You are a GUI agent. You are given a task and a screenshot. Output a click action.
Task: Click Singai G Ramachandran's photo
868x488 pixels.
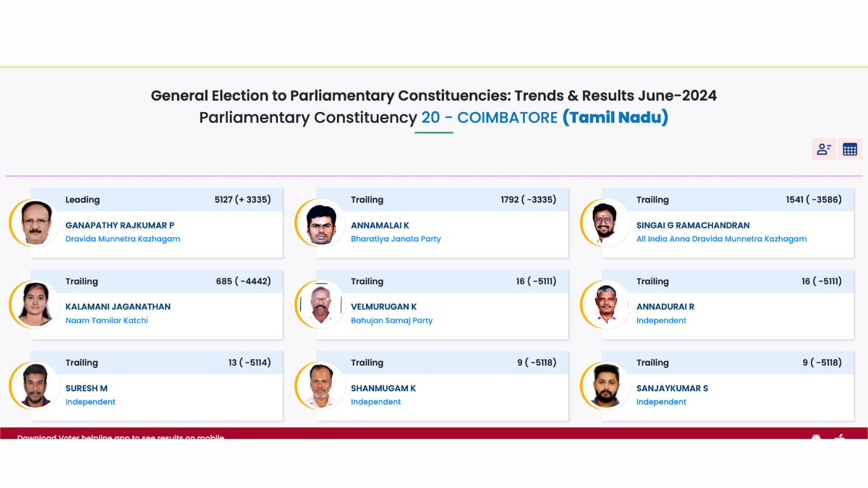606,223
